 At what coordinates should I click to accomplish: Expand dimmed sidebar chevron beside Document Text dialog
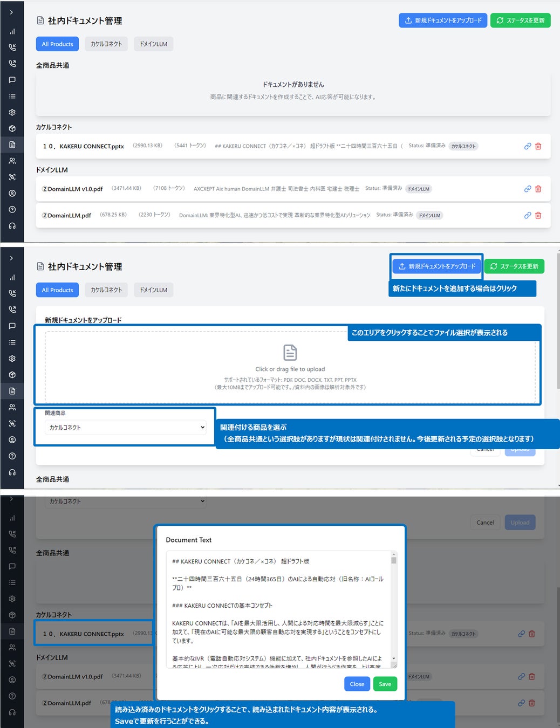[x=12, y=499]
